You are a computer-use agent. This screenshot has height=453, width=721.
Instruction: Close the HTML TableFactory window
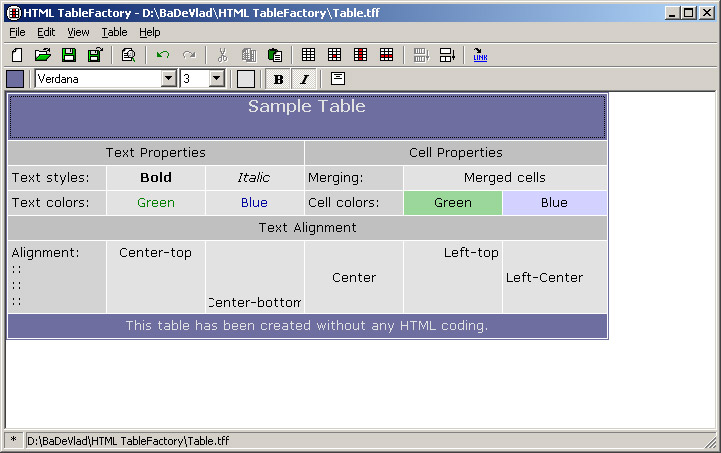tap(706, 13)
